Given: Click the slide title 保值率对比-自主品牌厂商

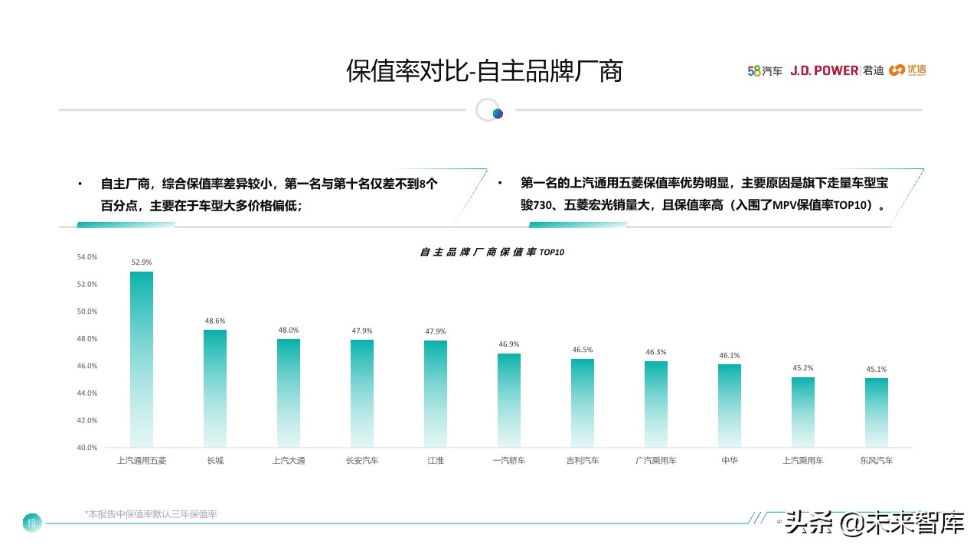Looking at the screenshot, I should pos(485,70).
